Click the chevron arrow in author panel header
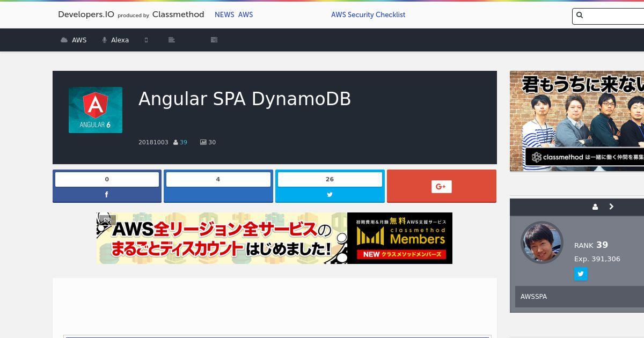 click(611, 207)
